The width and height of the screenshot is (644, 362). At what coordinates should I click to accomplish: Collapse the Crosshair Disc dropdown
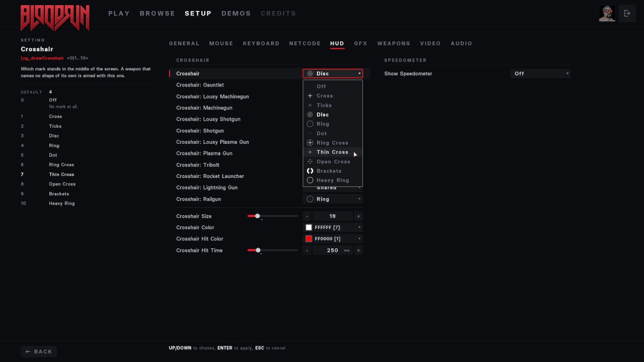click(333, 74)
